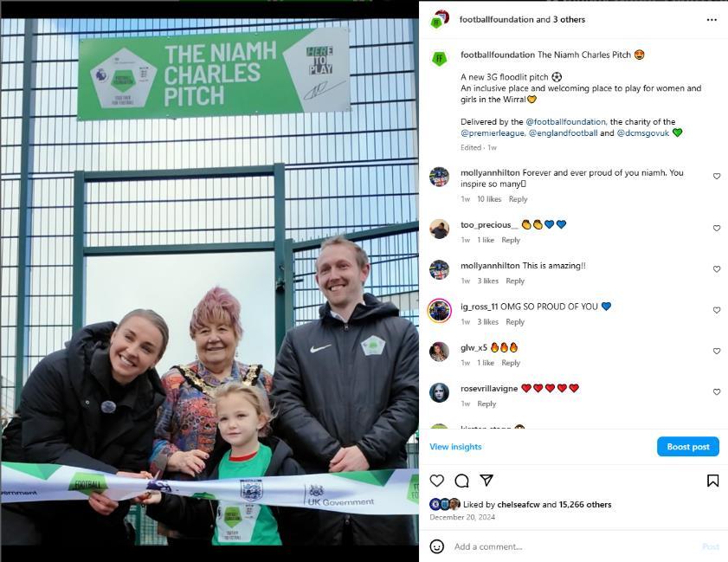728x562 pixels.
Task: Open ig_ross_11 profile picture
Action: (439, 310)
